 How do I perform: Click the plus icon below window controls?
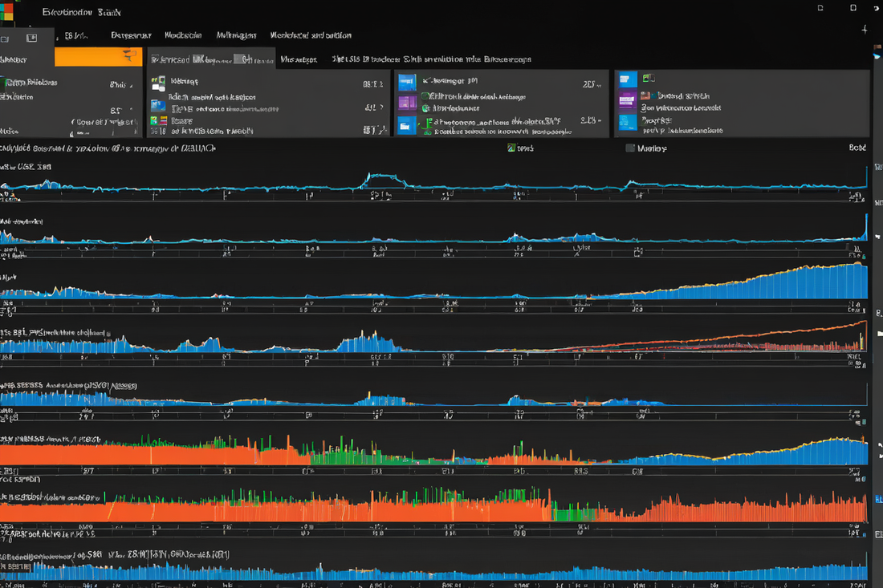coord(865,29)
